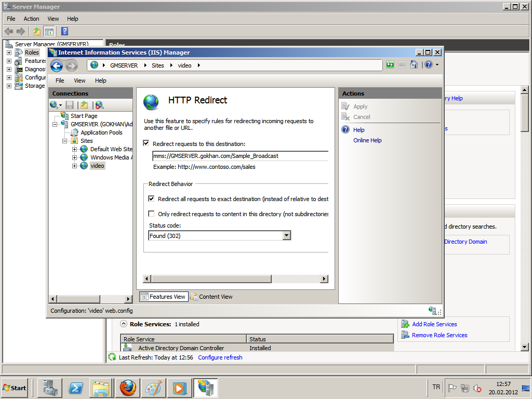Viewport: 532px width, 399px height.
Task: Click the Stop icon in the IIS address bar
Action: click(x=402, y=64)
